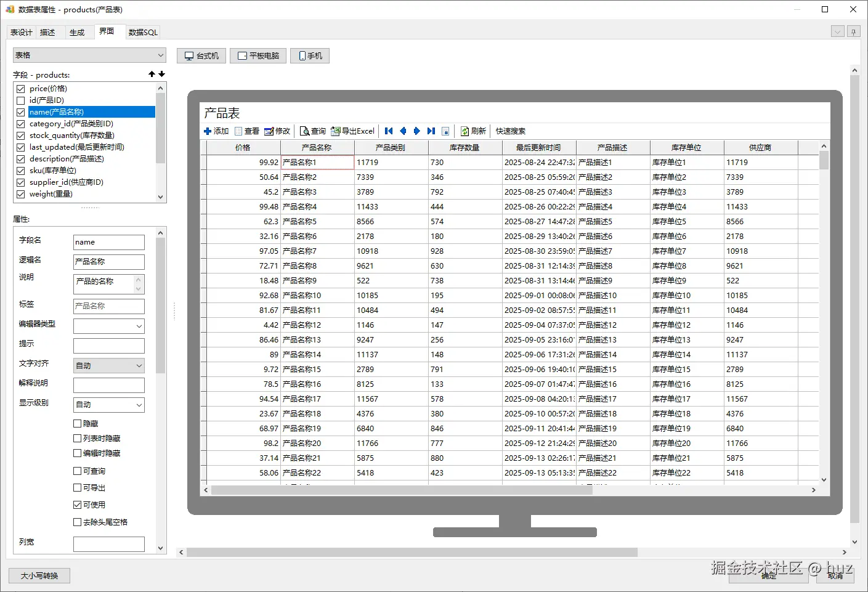This screenshot has width=868, height=592.
Task: Enable the 隐藏 checkbox
Action: (78, 424)
